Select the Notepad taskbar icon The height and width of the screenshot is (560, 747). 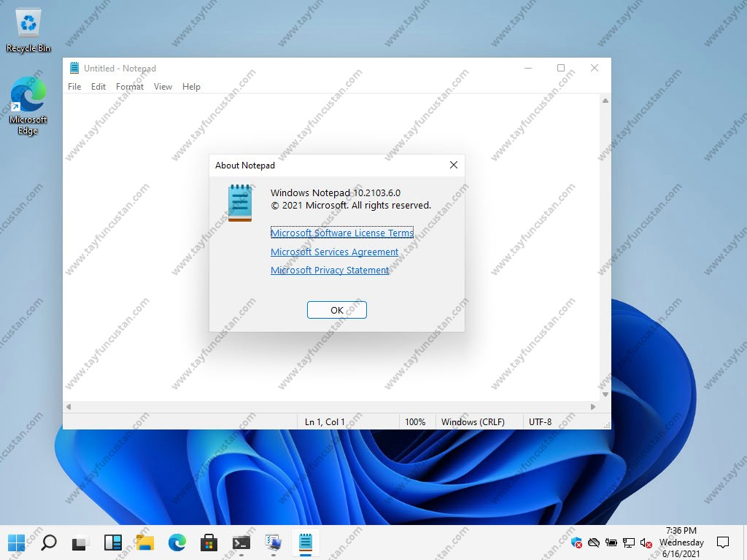[306, 542]
